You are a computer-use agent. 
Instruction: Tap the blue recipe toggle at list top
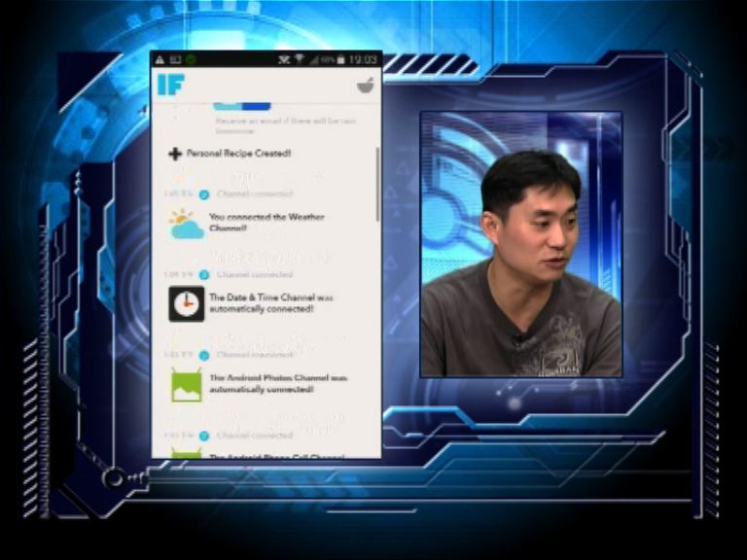click(242, 106)
